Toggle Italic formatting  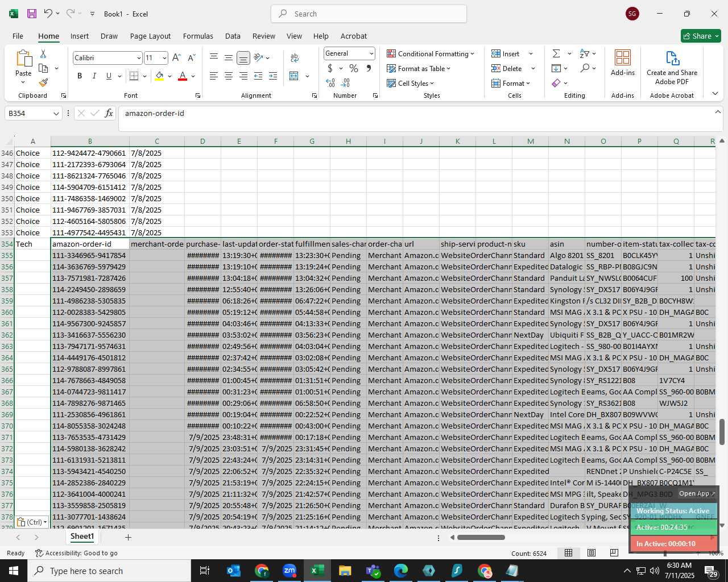tap(94, 76)
